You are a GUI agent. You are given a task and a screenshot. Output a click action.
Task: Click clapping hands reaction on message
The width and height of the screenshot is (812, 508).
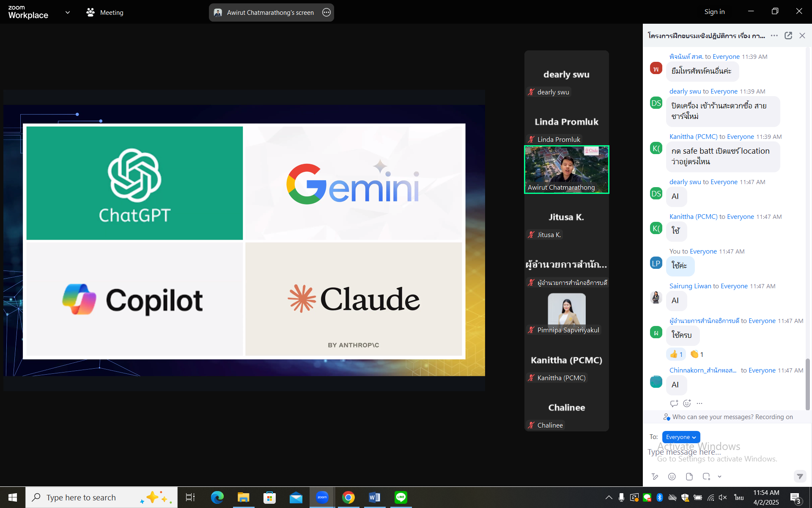(x=697, y=354)
